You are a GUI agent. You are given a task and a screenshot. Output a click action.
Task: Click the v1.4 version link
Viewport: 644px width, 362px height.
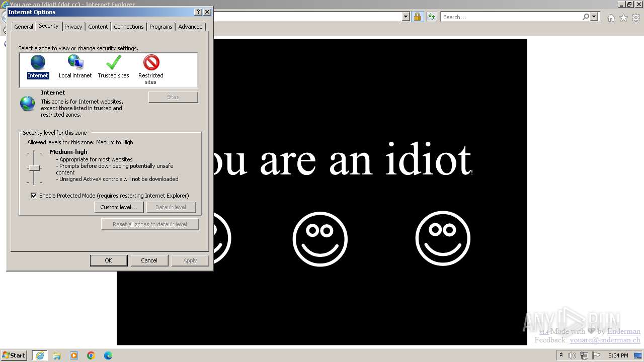(544, 332)
